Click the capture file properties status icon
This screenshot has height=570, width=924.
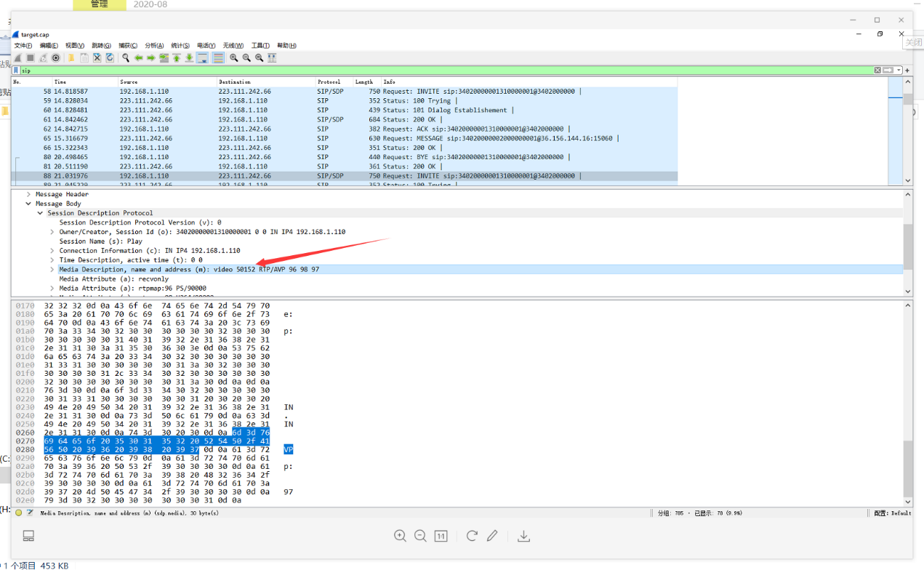(x=30, y=513)
